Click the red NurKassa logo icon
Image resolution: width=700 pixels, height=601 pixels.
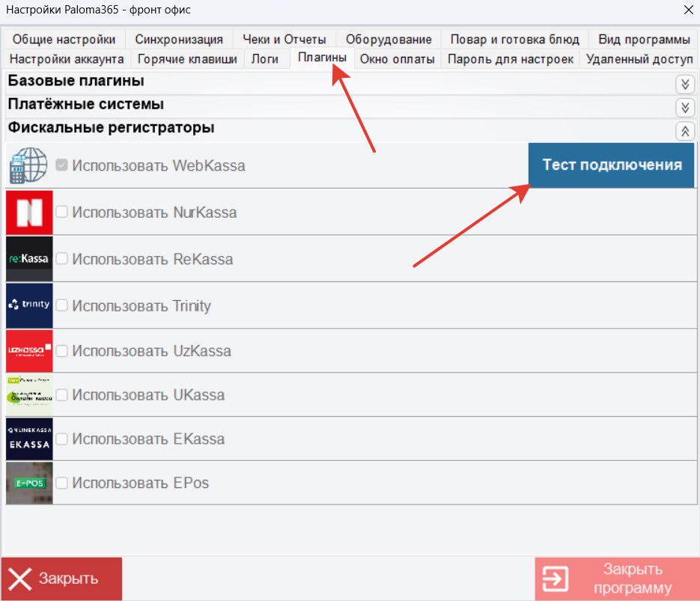[29, 213]
